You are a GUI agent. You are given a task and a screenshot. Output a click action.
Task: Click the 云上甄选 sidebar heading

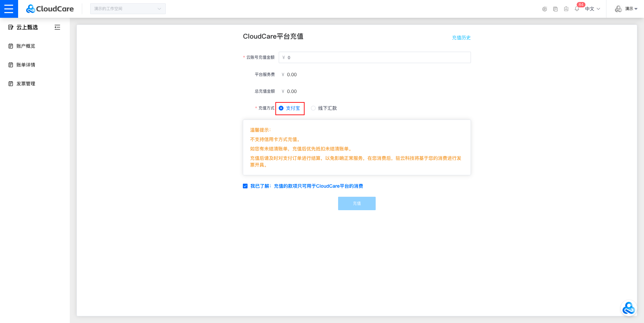(27, 27)
